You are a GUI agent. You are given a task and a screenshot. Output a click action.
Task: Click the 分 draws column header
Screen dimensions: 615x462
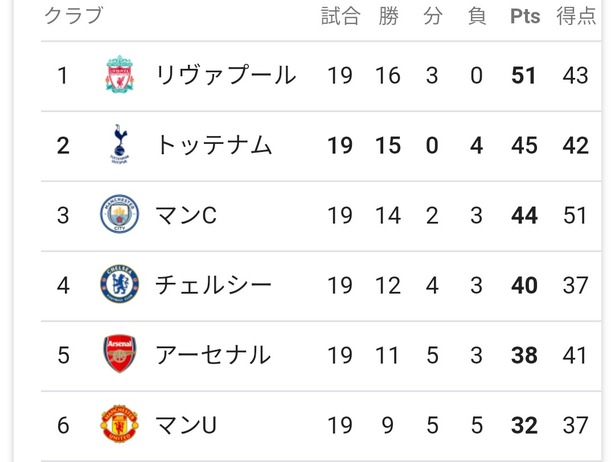[433, 16]
